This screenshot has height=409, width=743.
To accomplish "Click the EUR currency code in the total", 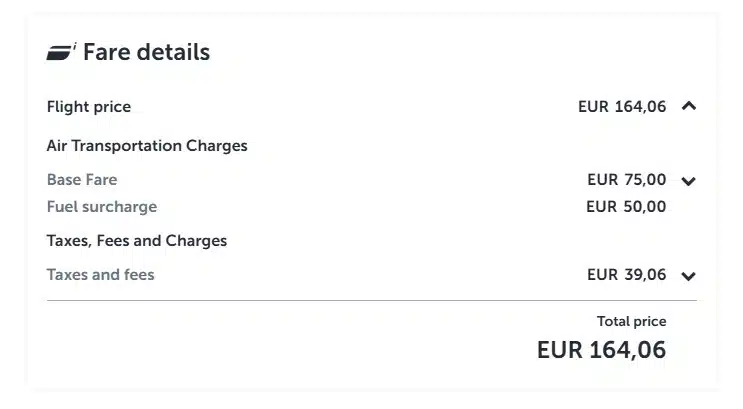I will tap(558, 350).
